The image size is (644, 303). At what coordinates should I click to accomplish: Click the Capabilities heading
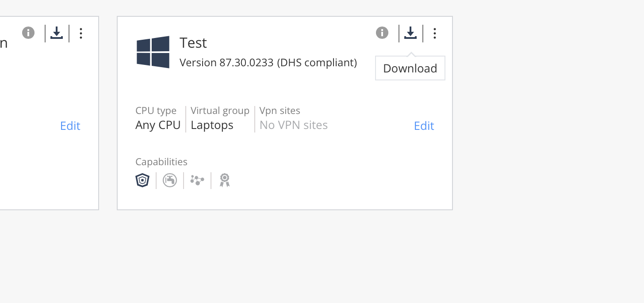pyautogui.click(x=161, y=162)
